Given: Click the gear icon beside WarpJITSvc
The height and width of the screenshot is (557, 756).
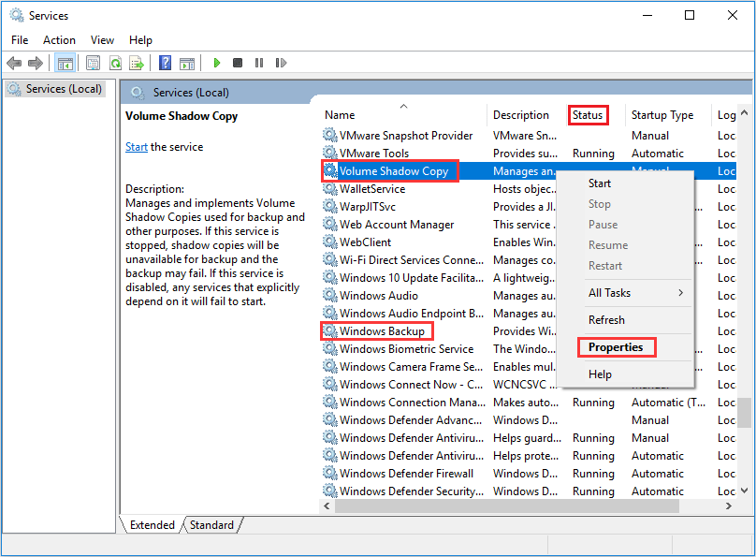Looking at the screenshot, I should pyautogui.click(x=329, y=206).
